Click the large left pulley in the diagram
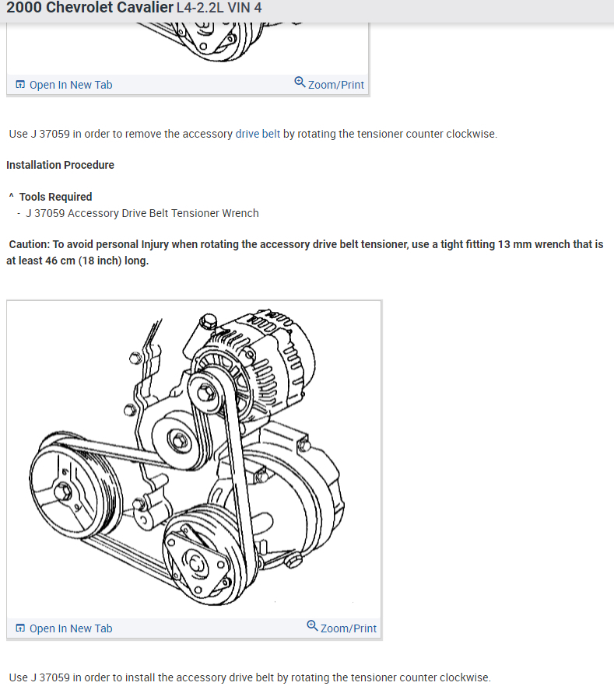The width and height of the screenshot is (614, 700). 74,487
